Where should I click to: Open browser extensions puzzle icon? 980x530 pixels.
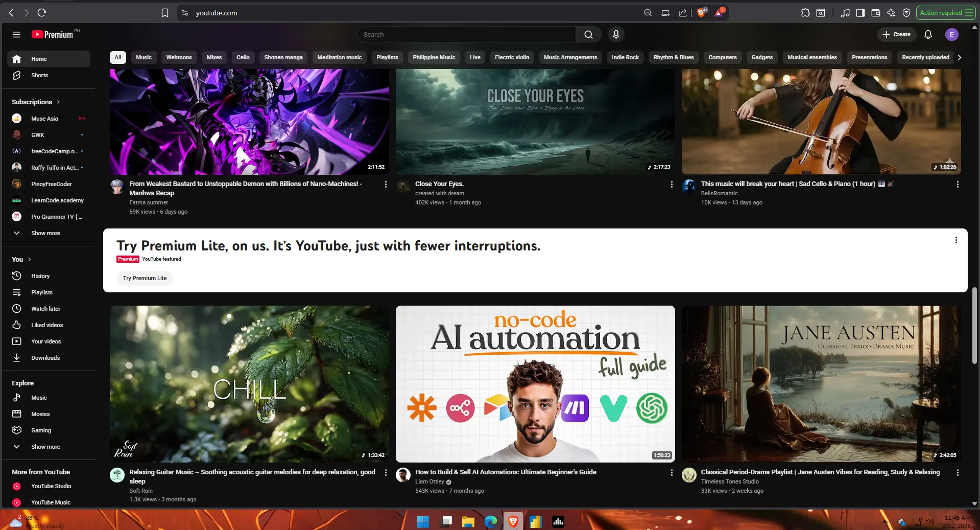click(805, 13)
